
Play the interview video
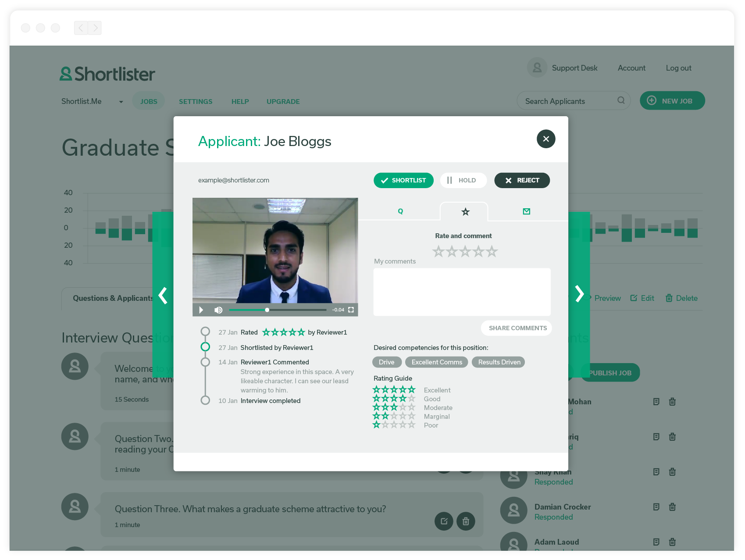tap(201, 310)
